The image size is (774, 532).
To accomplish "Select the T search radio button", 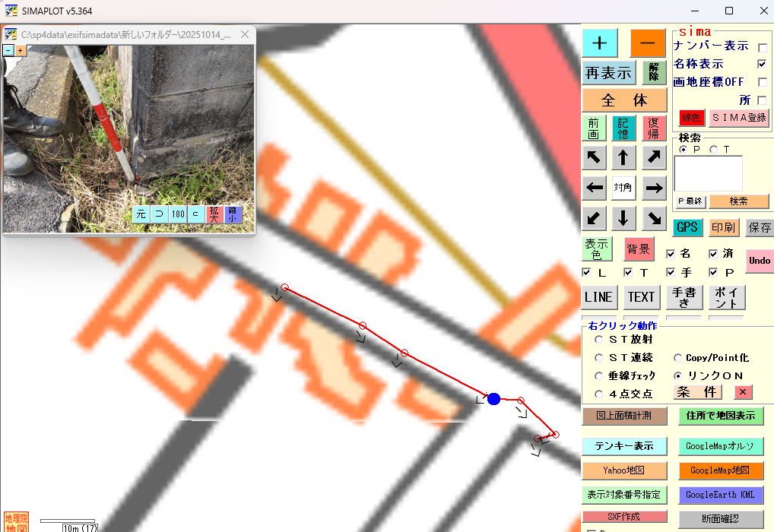I will coord(713,150).
